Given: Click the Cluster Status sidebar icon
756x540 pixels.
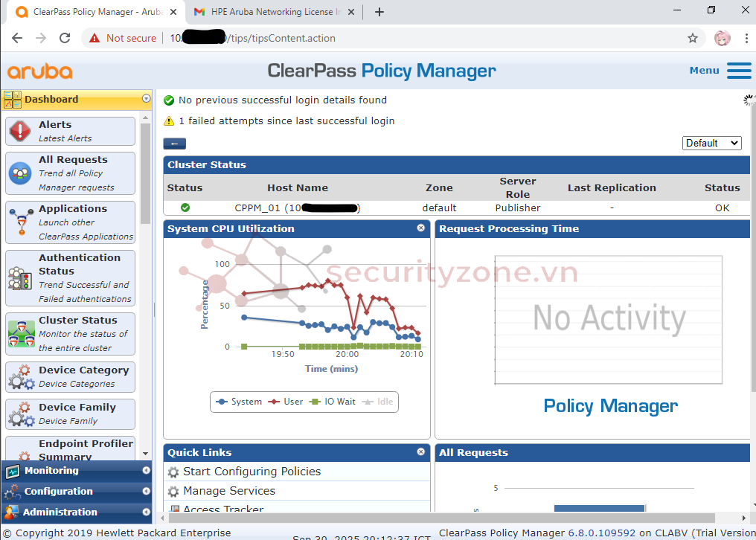Looking at the screenshot, I should click(20, 334).
